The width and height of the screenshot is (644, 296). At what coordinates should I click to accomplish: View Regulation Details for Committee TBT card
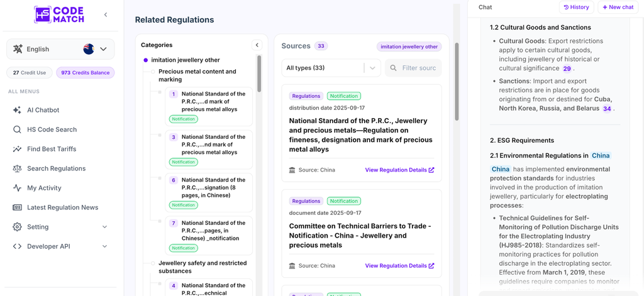(x=399, y=266)
